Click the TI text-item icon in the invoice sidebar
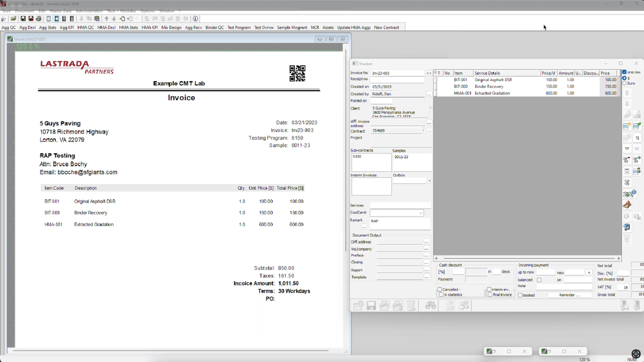The height and width of the screenshot is (362, 644). (x=636, y=138)
